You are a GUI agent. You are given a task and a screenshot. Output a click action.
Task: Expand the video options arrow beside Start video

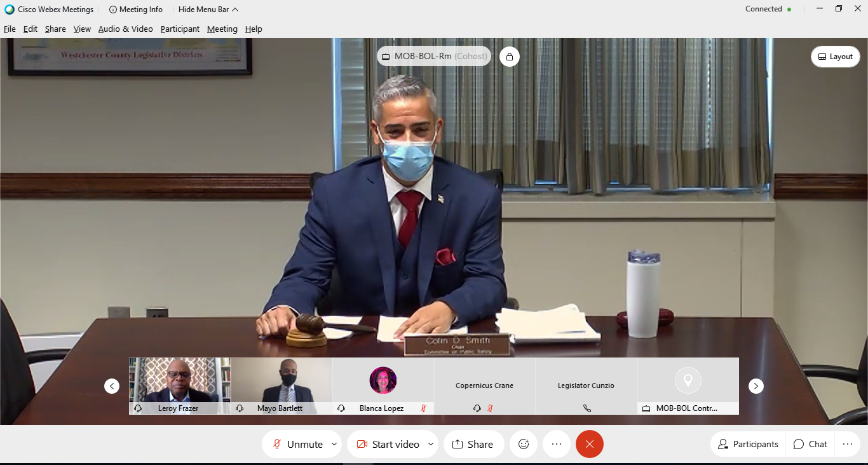pos(431,444)
